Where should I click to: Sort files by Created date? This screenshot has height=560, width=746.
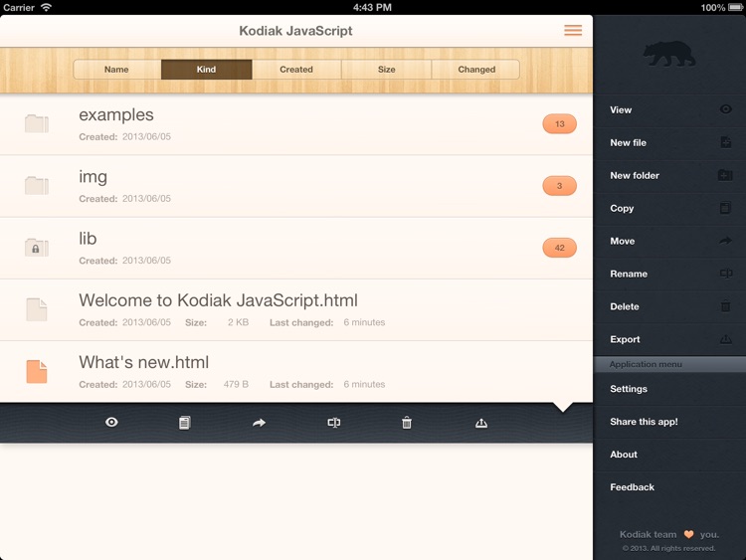[x=296, y=70]
